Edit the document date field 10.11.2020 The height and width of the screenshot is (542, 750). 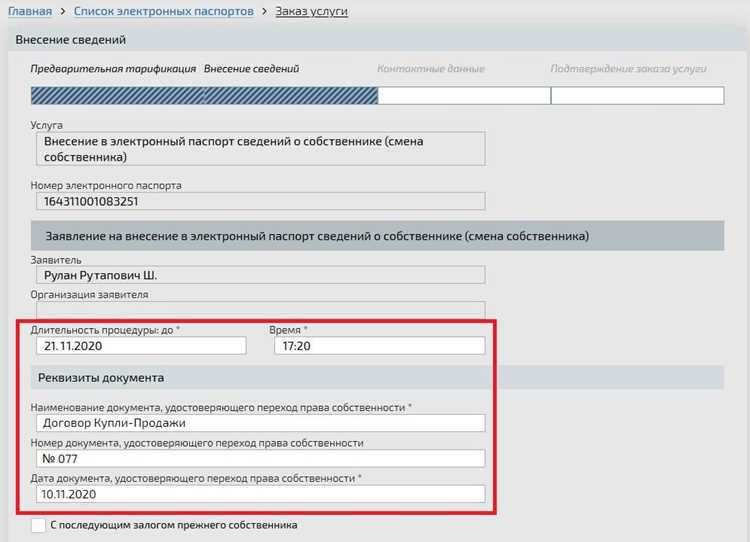[x=261, y=494]
